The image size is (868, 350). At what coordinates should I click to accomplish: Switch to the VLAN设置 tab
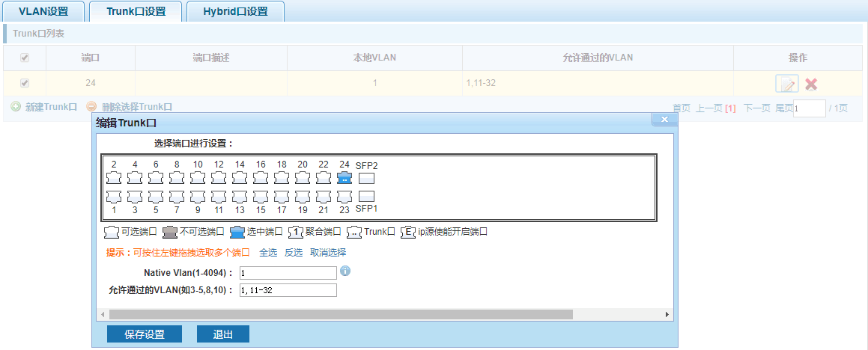point(43,12)
